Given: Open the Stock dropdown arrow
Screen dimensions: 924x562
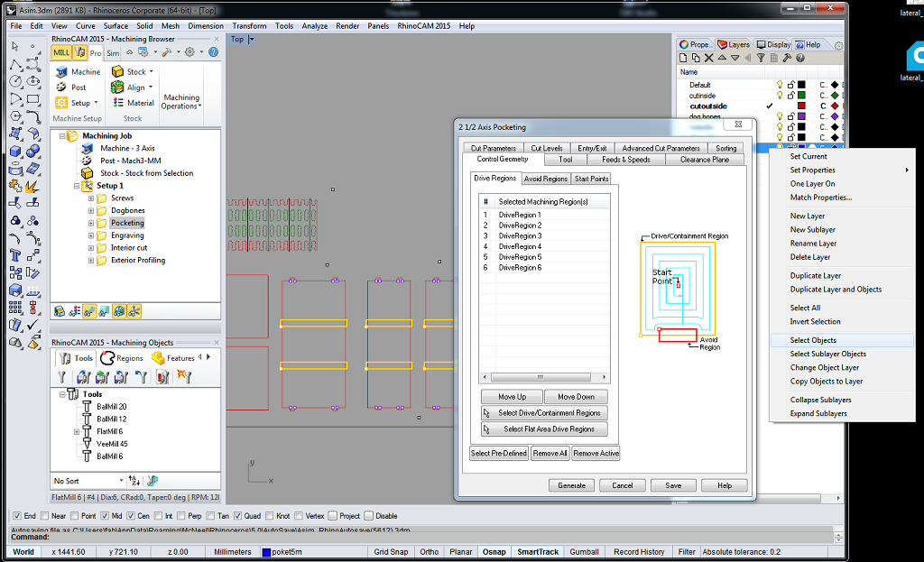Looking at the screenshot, I should tap(151, 72).
